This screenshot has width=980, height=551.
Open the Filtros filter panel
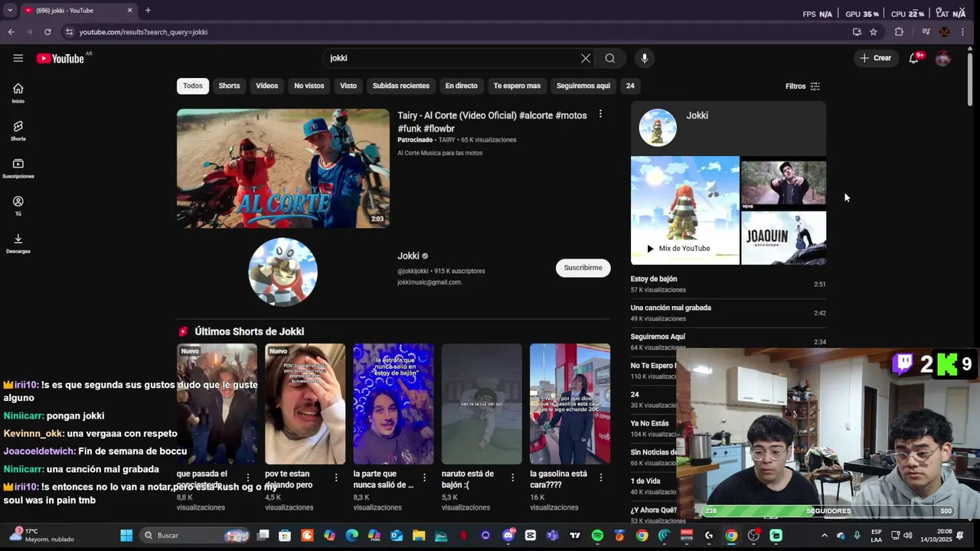[802, 86]
